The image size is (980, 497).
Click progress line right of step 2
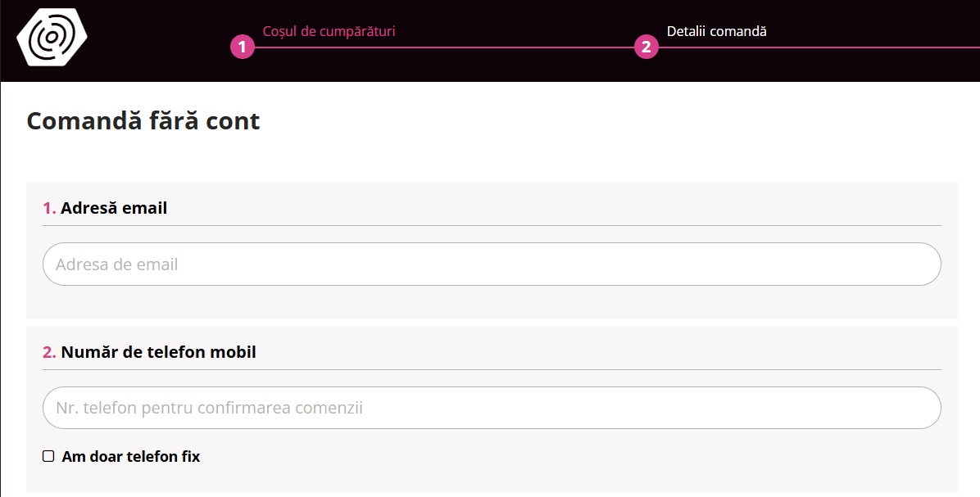(819, 47)
